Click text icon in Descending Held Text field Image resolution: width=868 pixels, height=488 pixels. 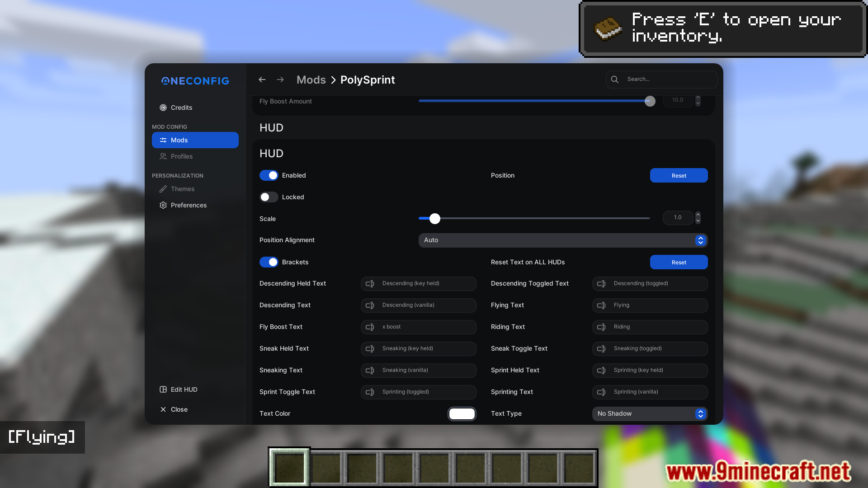[x=370, y=284]
